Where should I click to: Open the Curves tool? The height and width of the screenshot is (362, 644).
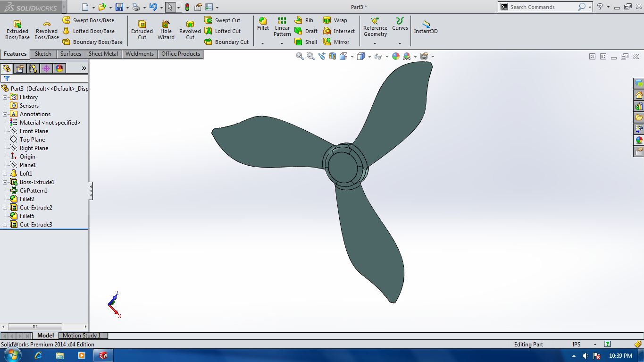(400, 24)
